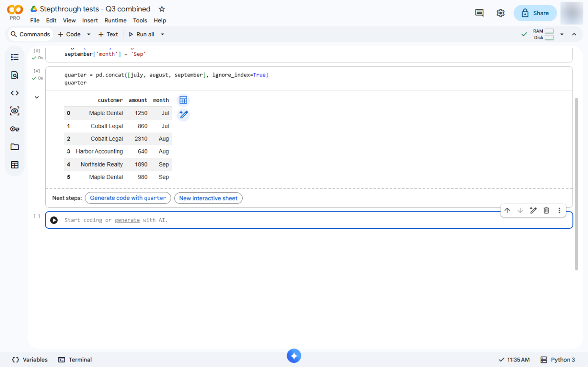Open the Data tables sidebar panel

15,165
